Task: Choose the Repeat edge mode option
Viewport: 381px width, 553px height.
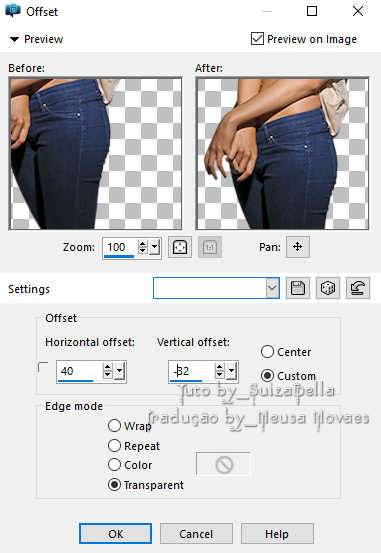Action: pyautogui.click(x=114, y=445)
